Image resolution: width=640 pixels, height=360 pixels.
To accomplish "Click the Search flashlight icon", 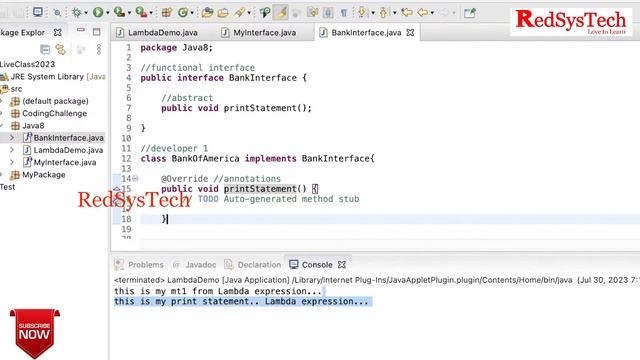I will (x=240, y=13).
